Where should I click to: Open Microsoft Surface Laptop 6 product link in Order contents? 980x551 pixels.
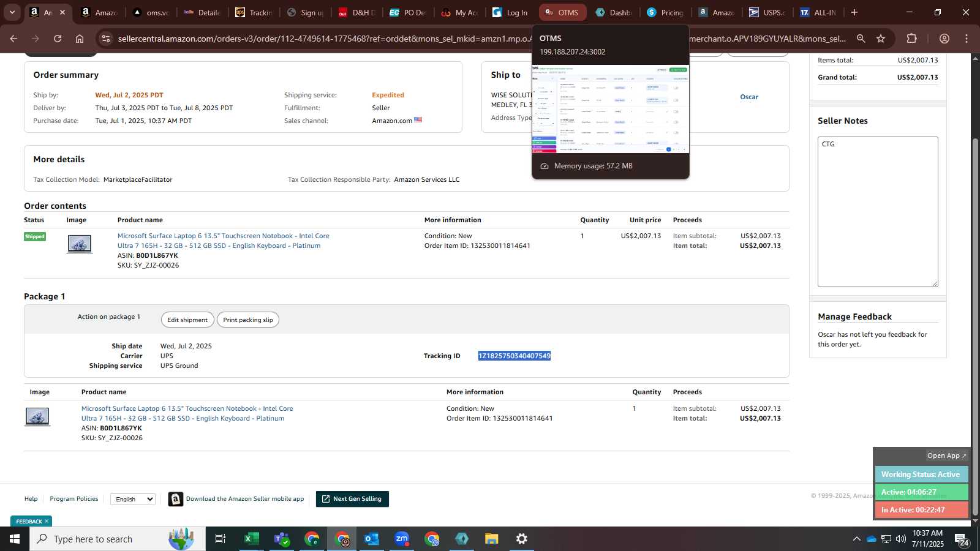point(223,241)
